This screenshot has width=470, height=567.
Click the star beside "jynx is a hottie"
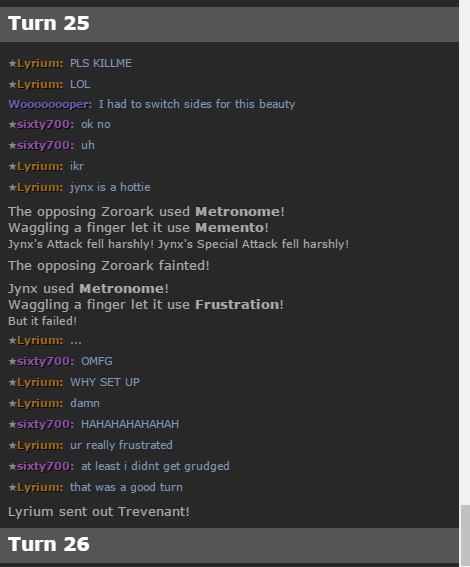pos(12,187)
